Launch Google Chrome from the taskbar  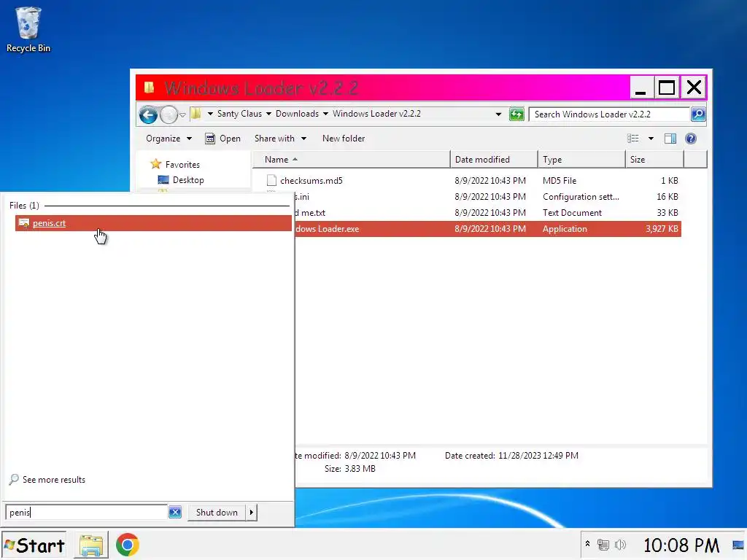pyautogui.click(x=127, y=545)
